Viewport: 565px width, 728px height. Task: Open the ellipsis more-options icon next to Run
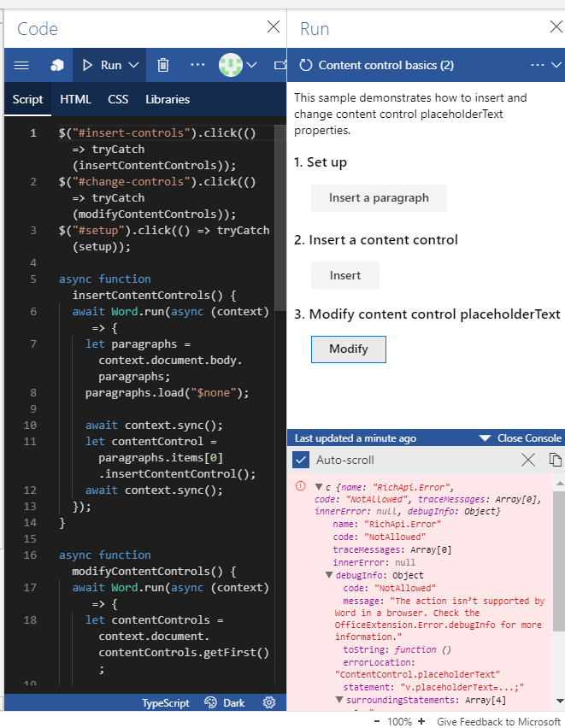click(198, 65)
